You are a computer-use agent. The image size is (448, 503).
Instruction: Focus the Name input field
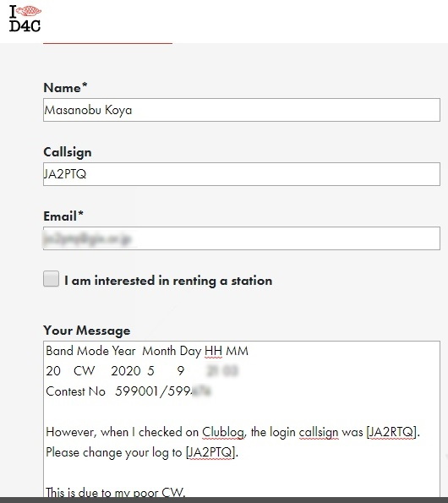coord(242,110)
